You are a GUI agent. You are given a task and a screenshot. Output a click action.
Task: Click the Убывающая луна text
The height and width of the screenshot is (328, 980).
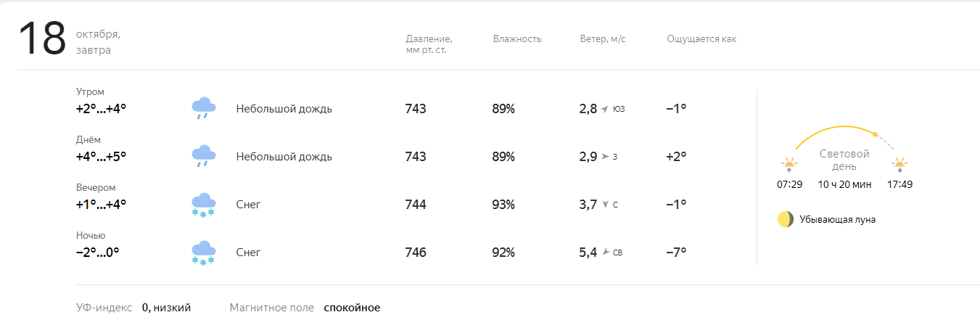837,219
